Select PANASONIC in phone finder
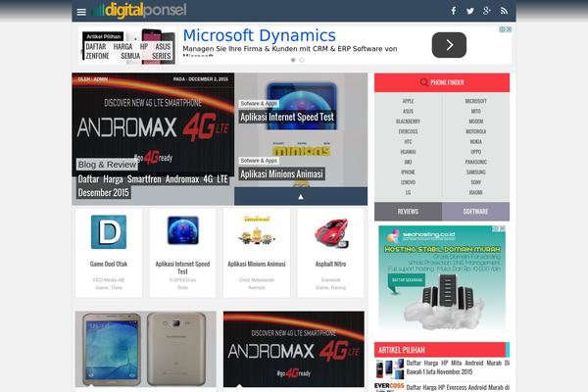The image size is (588, 392). (476, 162)
